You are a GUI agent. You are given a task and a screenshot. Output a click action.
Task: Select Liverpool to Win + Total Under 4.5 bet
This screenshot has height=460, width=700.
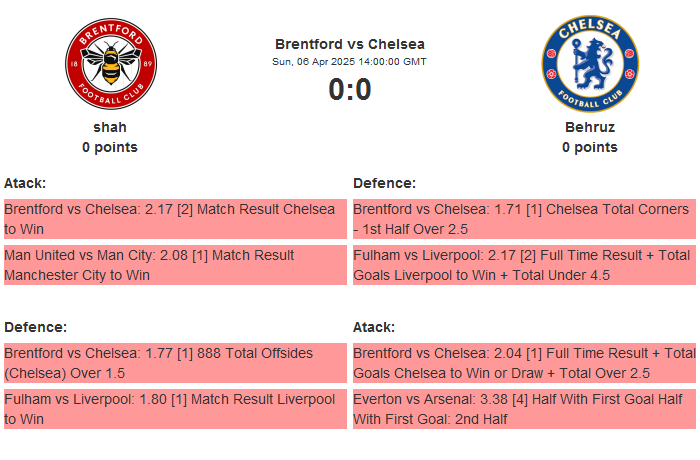click(524, 265)
